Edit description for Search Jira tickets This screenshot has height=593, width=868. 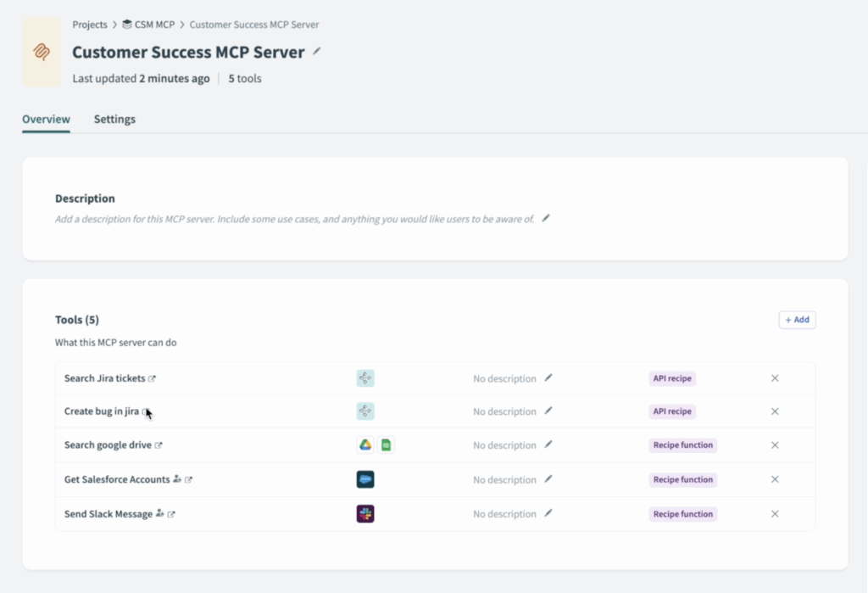[x=548, y=378]
